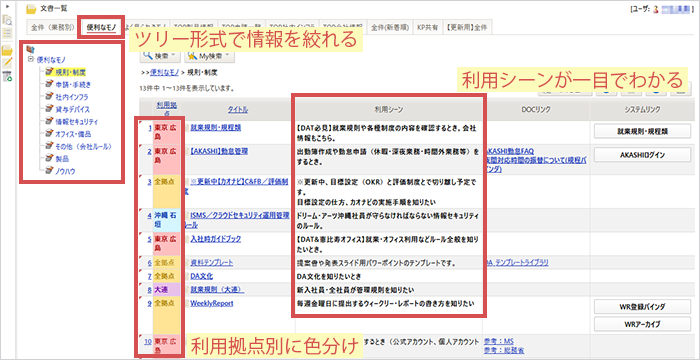Click the binder icon beside 申請・手続き
Viewport: 700px width, 360px height.
(x=49, y=84)
